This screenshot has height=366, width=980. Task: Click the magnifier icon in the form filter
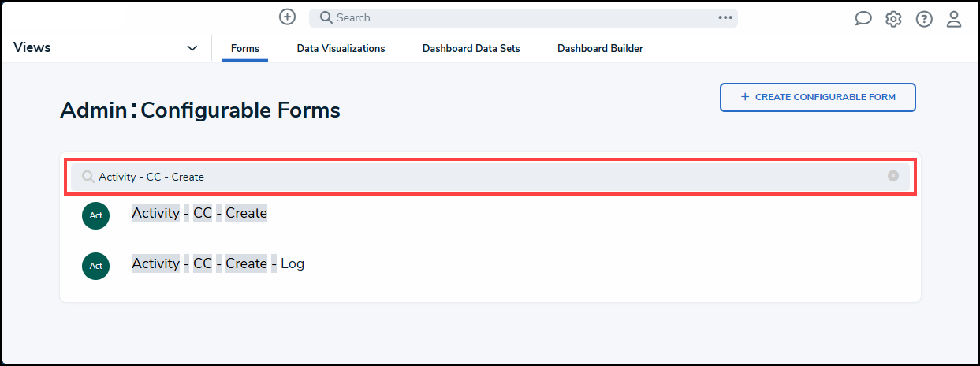[x=88, y=177]
